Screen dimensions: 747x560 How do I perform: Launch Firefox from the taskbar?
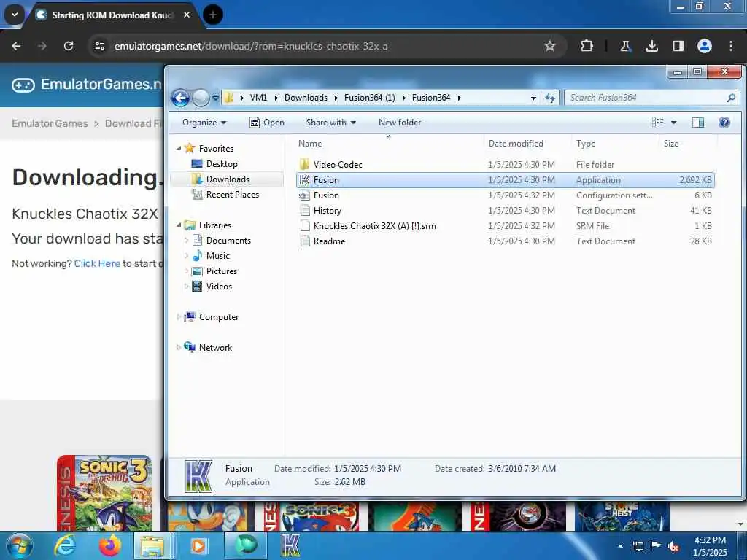coord(109,545)
